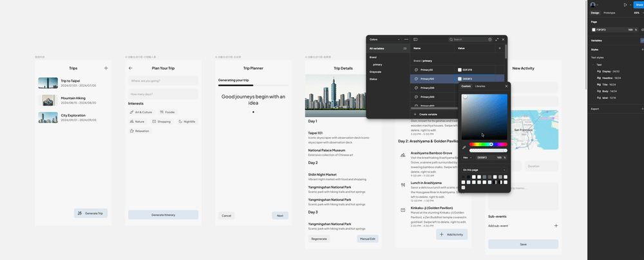Click the Generate Itinerary button

pyautogui.click(x=163, y=215)
